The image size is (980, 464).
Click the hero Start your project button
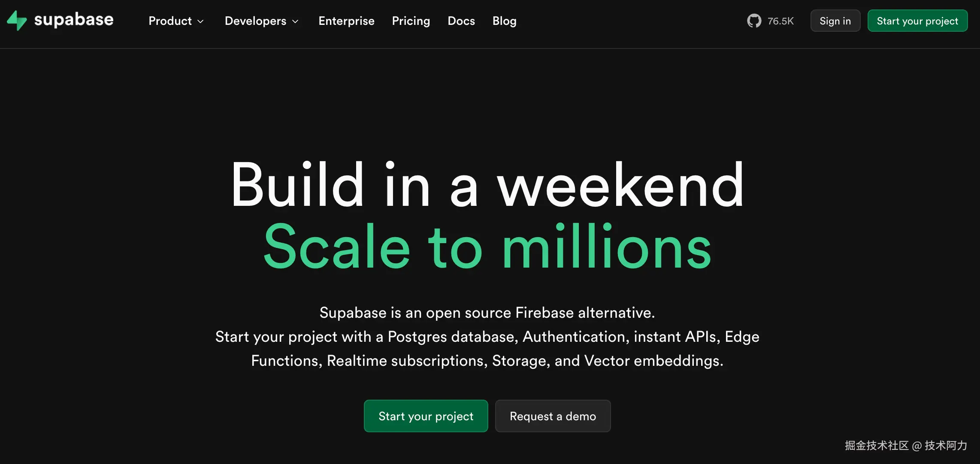click(426, 416)
